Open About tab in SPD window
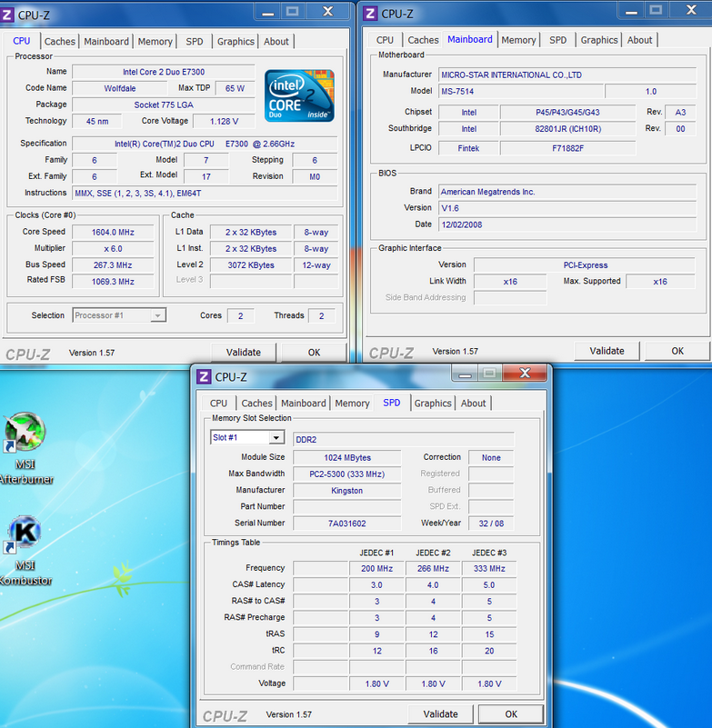Screen dimensions: 712x728 coord(473,403)
